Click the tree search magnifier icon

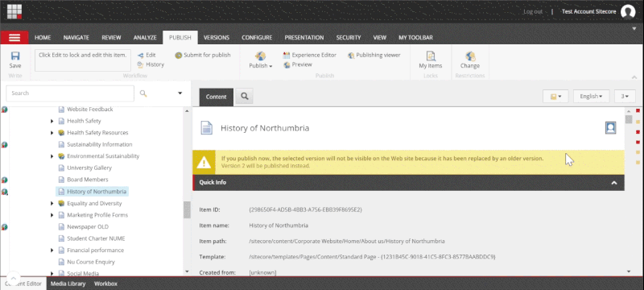pos(143,93)
